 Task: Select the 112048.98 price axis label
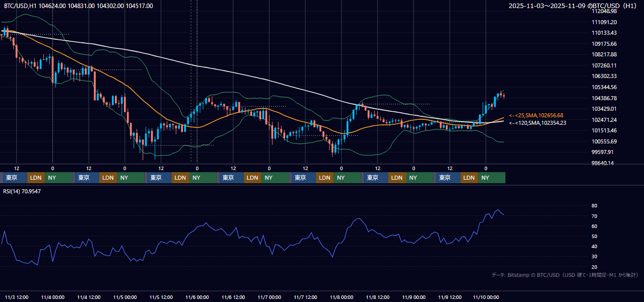604,11
